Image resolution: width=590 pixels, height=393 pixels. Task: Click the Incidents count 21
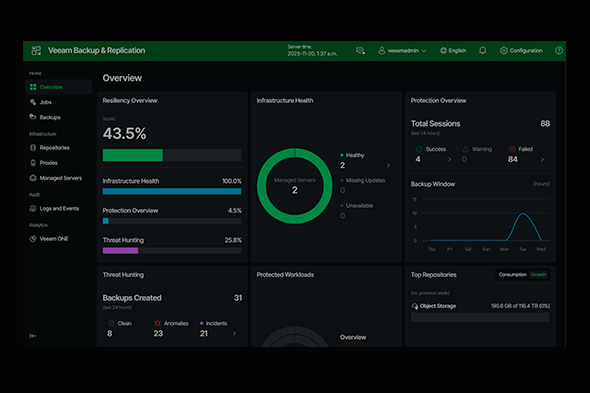coord(204,334)
